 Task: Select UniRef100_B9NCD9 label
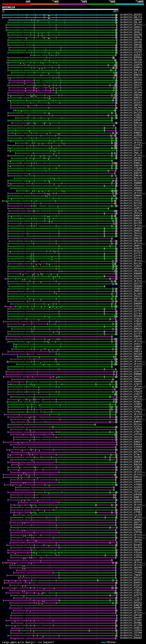(x=131, y=75)
